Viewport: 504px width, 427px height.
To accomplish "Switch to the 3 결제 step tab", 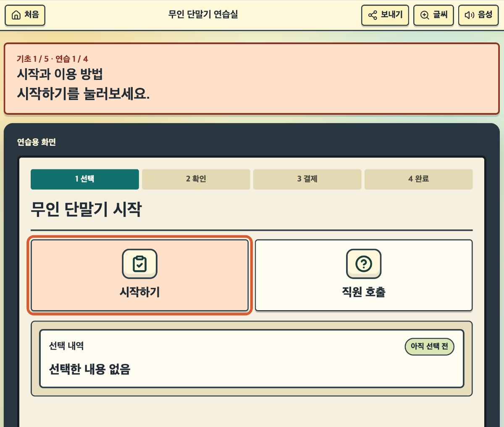I will pos(307,179).
